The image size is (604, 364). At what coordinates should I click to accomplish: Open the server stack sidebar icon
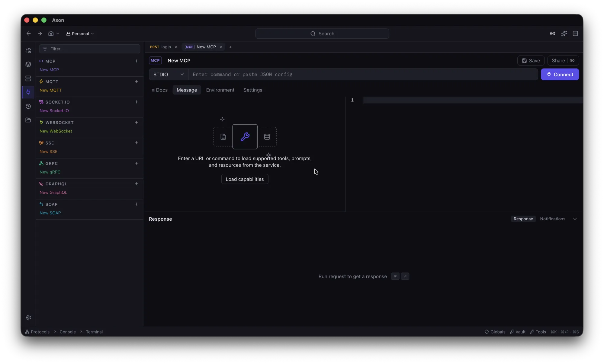(x=28, y=78)
